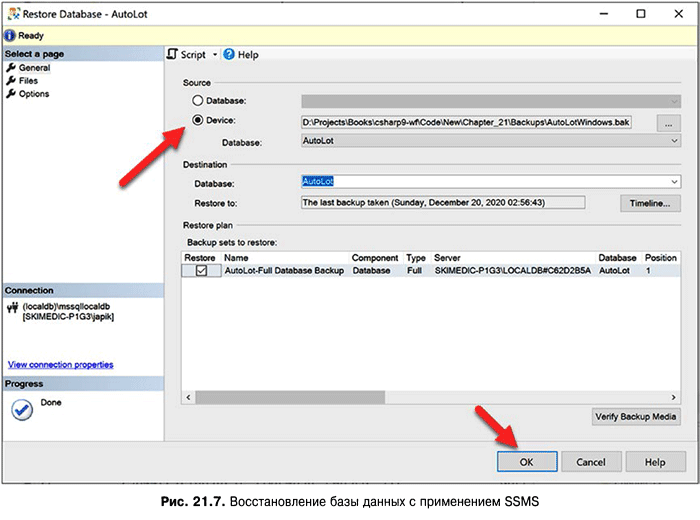Click the Done progress checkmark icon
This screenshot has height=520, width=700.
click(x=22, y=410)
